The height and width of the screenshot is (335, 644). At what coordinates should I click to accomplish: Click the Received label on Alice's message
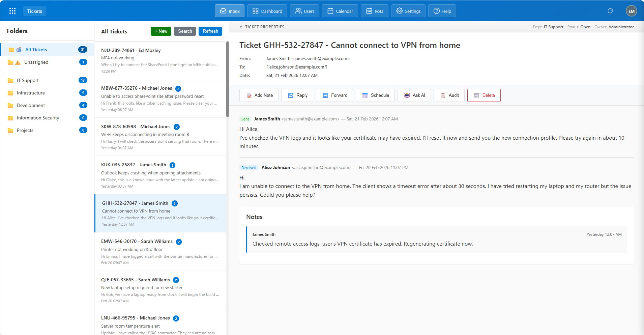tap(249, 168)
